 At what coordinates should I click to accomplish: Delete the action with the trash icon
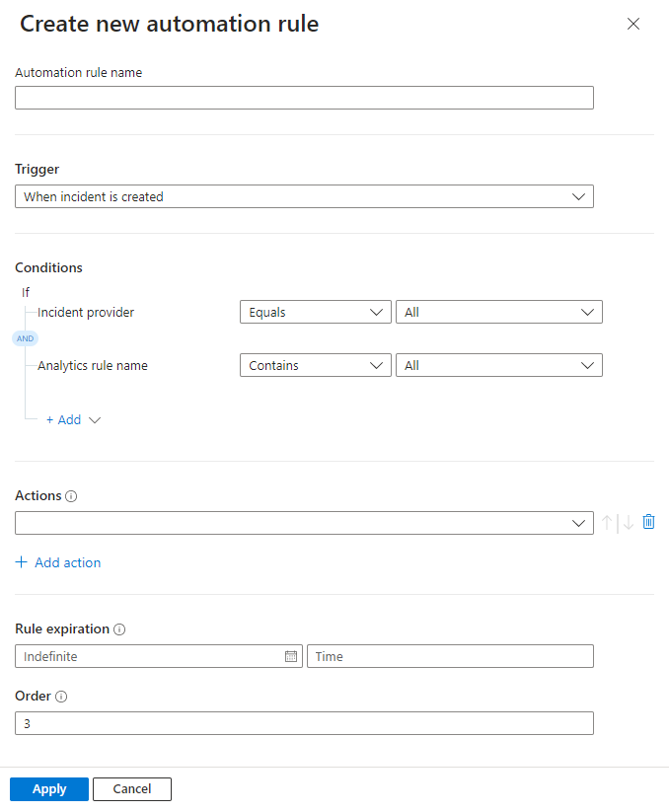click(648, 522)
